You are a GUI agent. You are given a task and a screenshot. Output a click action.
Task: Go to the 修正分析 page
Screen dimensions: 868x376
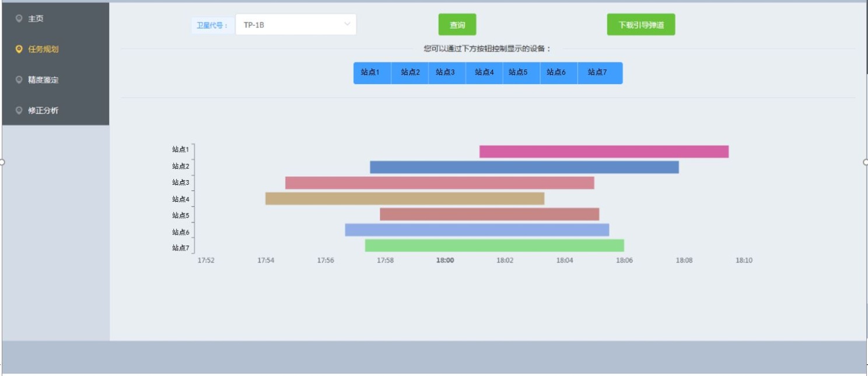coord(44,110)
